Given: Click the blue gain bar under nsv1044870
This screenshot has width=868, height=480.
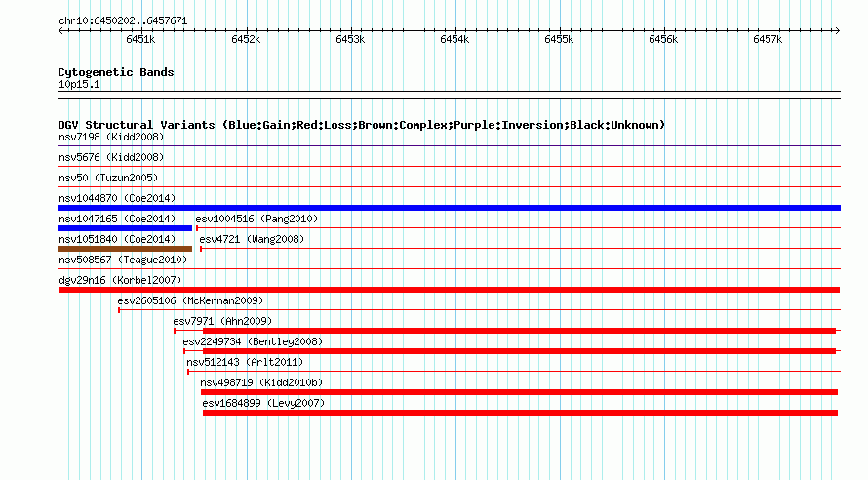Looking at the screenshot, I should (x=449, y=208).
